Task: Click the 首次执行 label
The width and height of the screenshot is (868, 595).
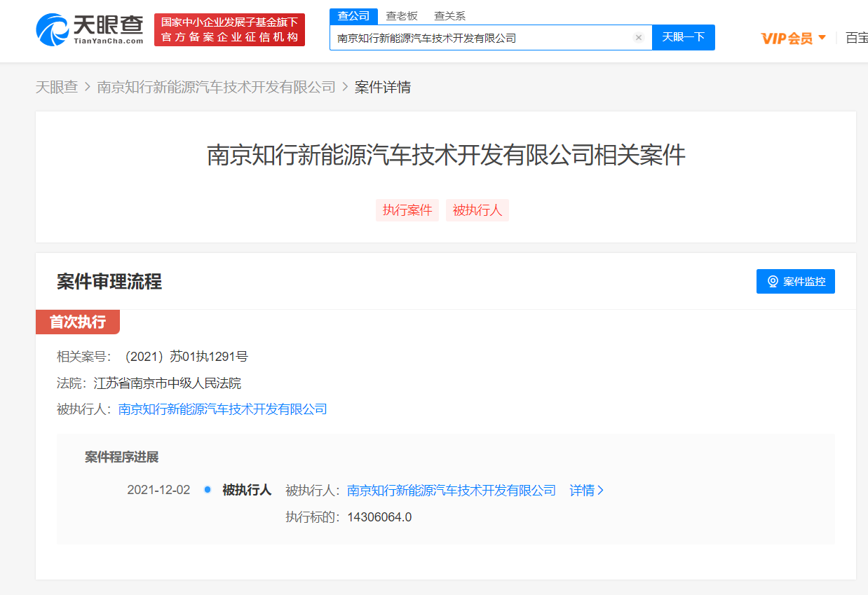Action: 78,322
